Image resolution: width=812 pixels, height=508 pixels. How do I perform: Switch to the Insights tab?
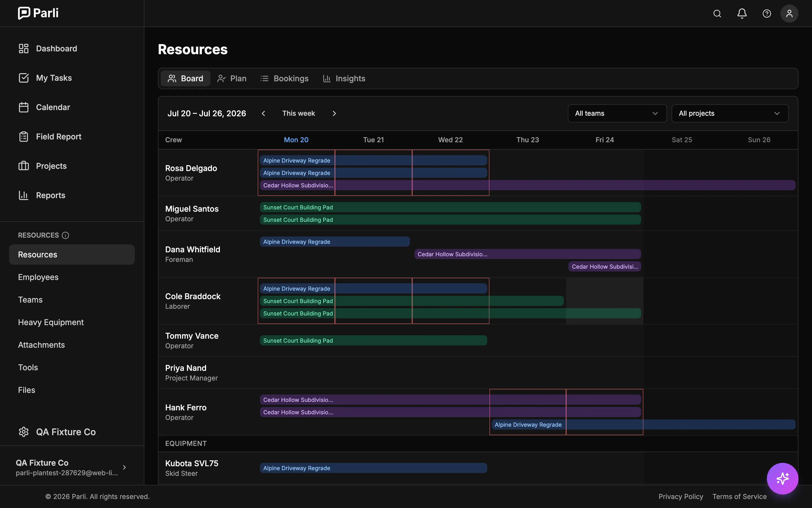[x=344, y=78]
